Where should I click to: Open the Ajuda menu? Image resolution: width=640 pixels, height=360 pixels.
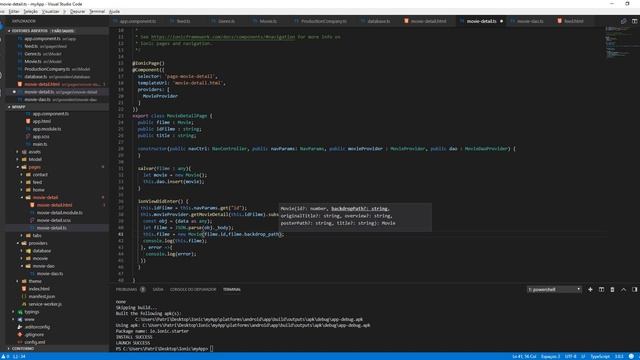click(114, 11)
